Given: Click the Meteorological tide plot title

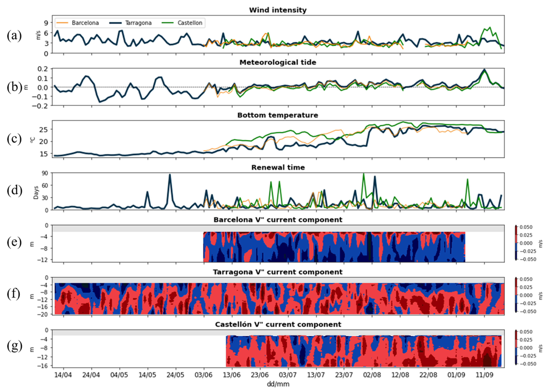Looking at the screenshot, I should click(278, 62).
